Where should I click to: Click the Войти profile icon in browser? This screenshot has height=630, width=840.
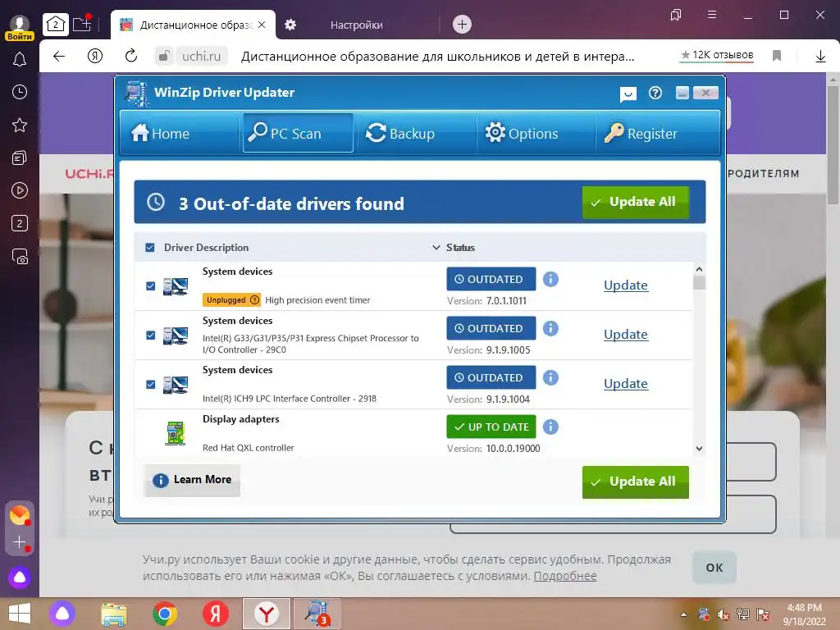tap(20, 27)
